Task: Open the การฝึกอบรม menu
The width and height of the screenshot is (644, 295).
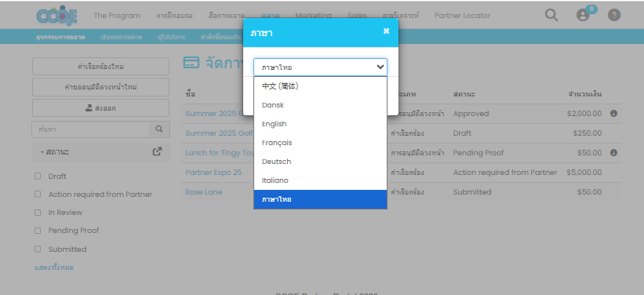Action: click(174, 16)
